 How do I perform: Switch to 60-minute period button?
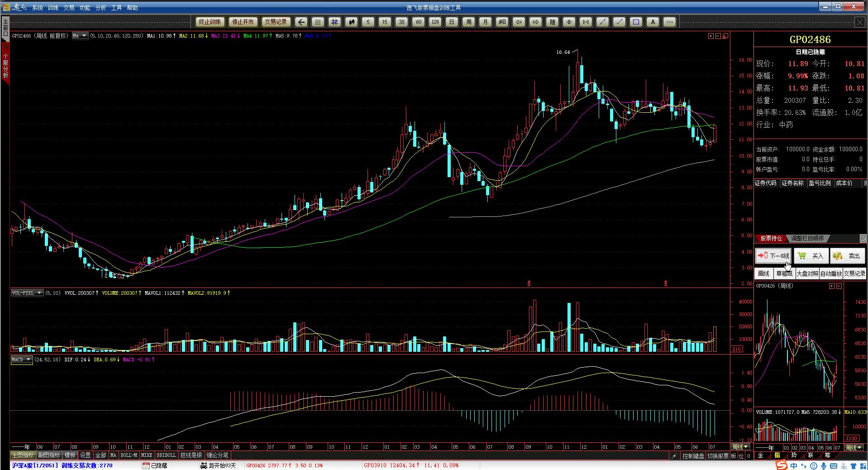[419, 22]
